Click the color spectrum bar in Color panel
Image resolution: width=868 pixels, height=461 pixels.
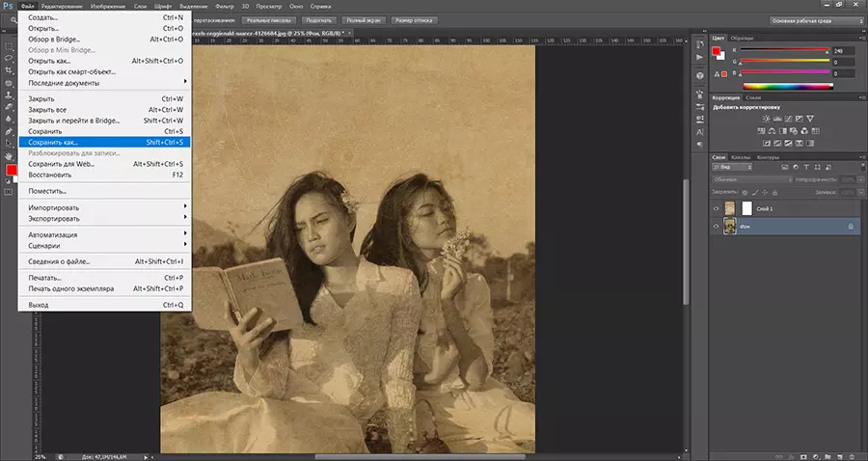click(x=786, y=85)
